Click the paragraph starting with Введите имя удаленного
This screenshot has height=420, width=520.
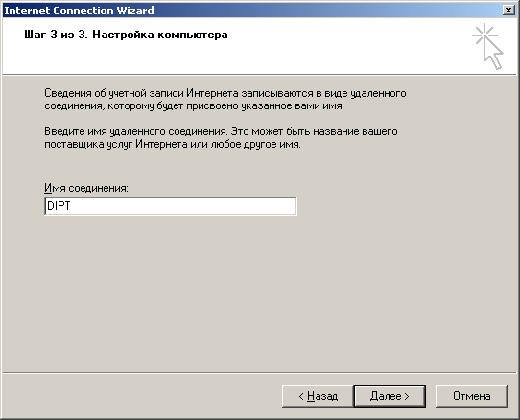click(221, 138)
